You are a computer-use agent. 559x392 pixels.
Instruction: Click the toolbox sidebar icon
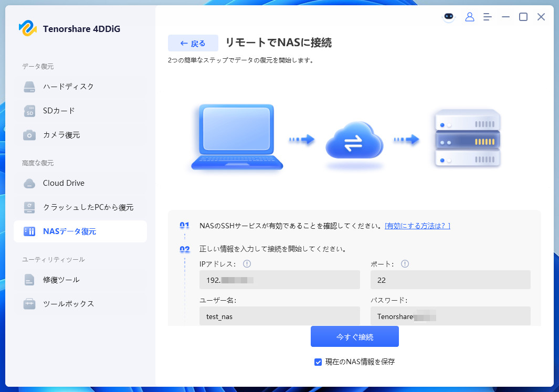29,304
